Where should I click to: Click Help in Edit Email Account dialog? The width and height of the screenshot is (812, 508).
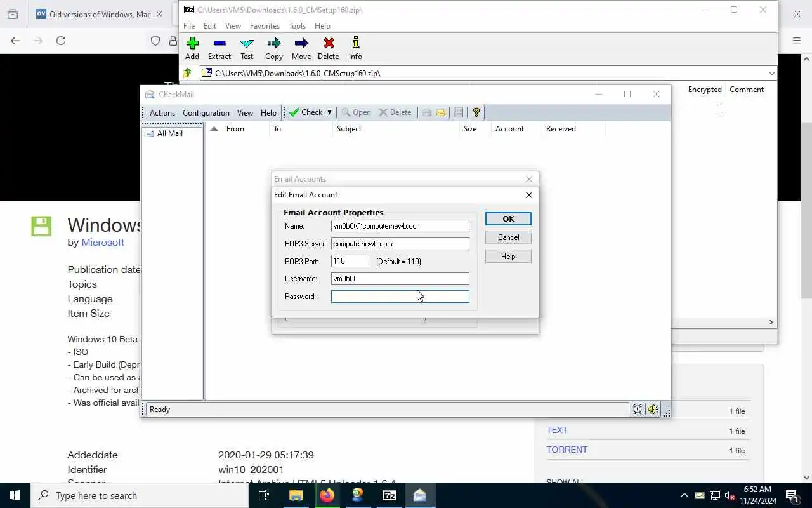(508, 257)
